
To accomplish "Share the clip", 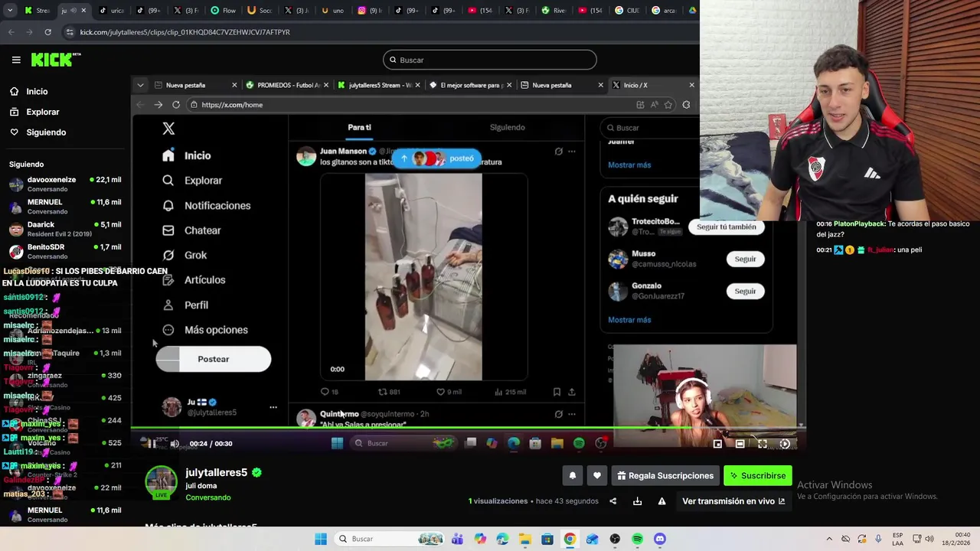I will (612, 501).
